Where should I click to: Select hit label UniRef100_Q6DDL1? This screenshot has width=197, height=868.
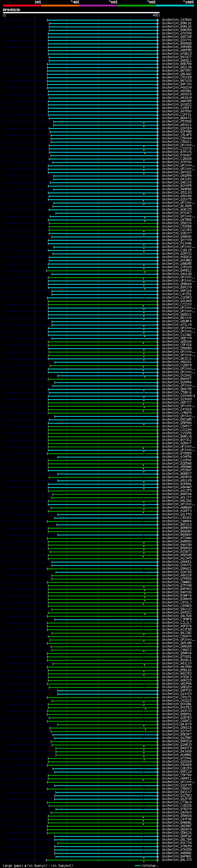tap(177, 61)
